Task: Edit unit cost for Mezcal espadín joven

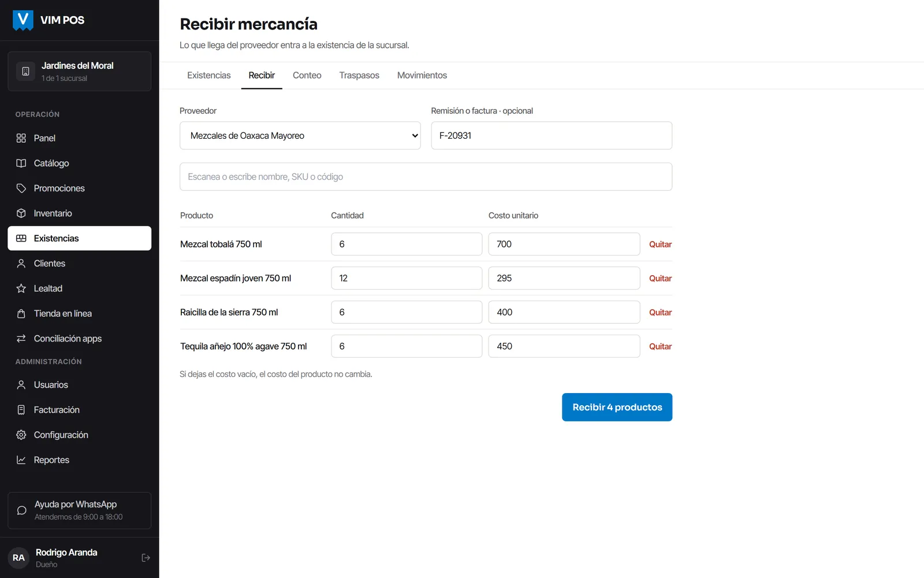Action: tap(564, 278)
